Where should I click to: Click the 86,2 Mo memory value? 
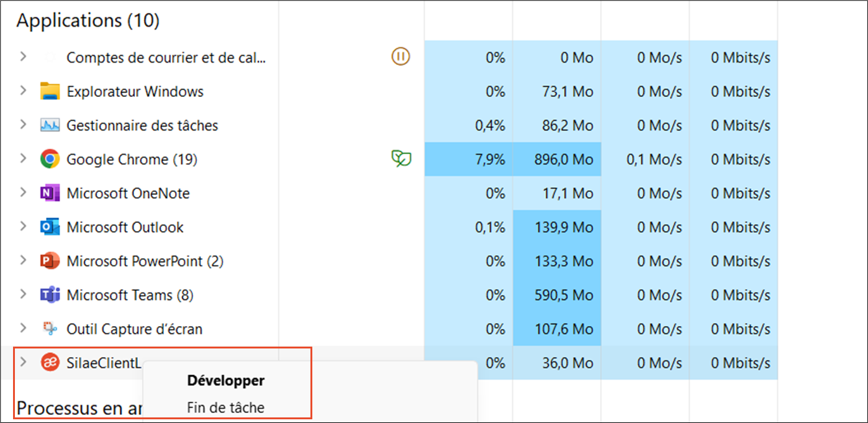pos(567,125)
